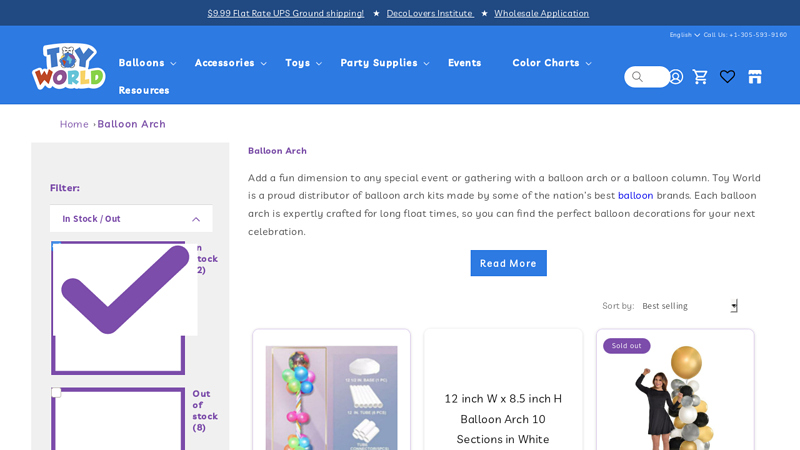Open the Best selling sort dropdown
This screenshot has height=450, width=800.
689,306
